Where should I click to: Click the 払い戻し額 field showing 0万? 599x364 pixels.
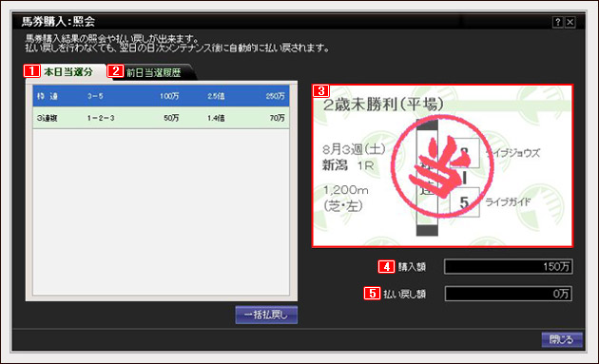[x=509, y=294]
